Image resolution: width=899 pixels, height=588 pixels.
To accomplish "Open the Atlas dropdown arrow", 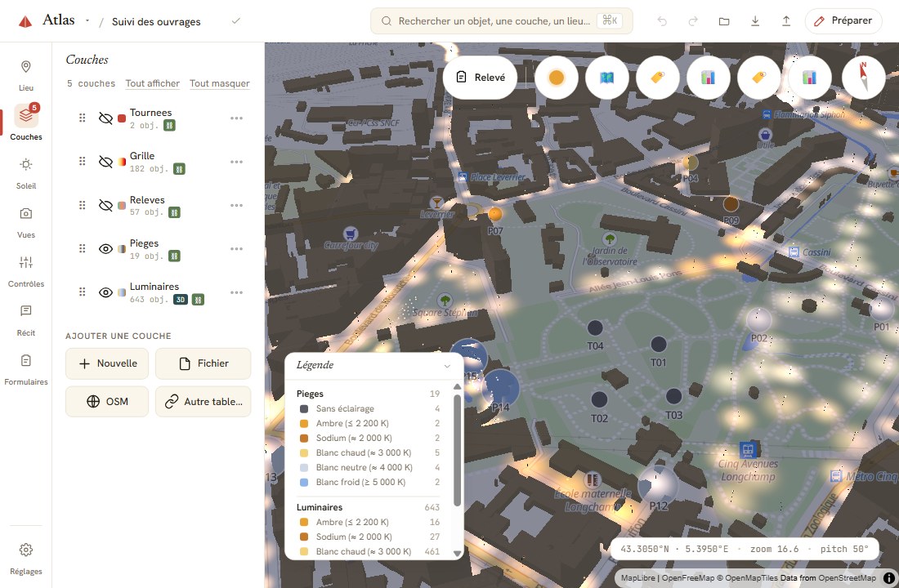I will (87, 20).
